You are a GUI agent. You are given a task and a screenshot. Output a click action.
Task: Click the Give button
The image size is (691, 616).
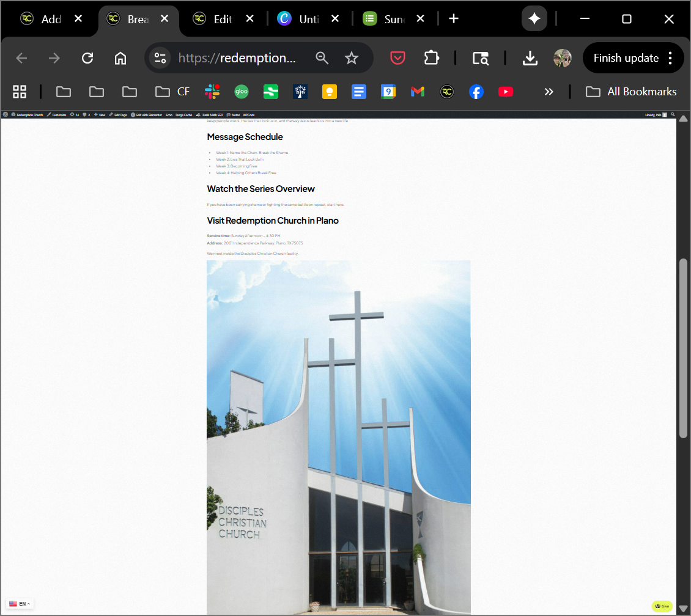click(662, 606)
